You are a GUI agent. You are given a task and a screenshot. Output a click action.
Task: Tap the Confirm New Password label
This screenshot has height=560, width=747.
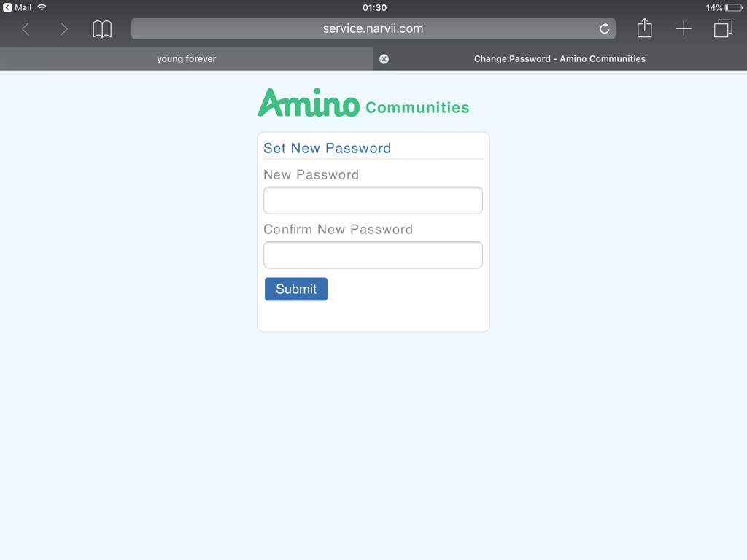(x=338, y=230)
